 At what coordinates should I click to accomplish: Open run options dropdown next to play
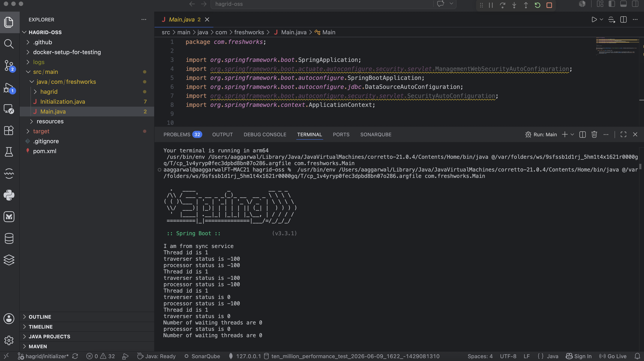(601, 19)
